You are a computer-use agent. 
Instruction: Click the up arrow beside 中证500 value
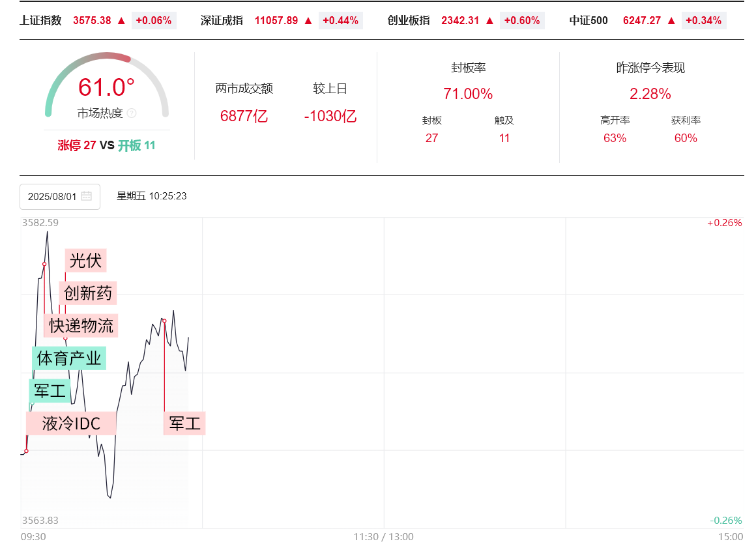pyautogui.click(x=671, y=20)
